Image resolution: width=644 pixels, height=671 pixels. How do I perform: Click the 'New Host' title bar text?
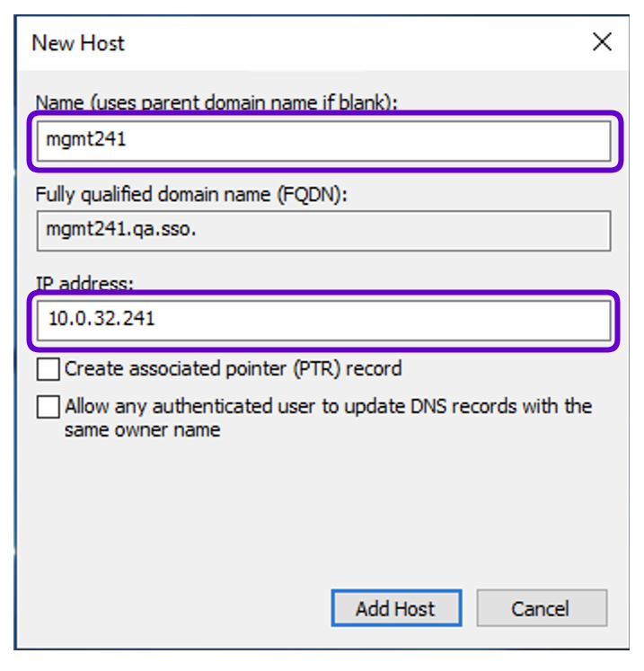78,43
